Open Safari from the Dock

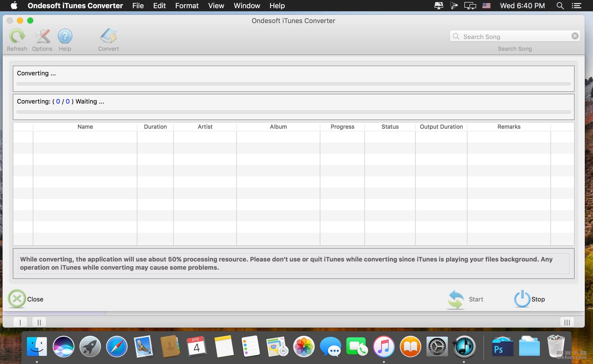pos(117,347)
